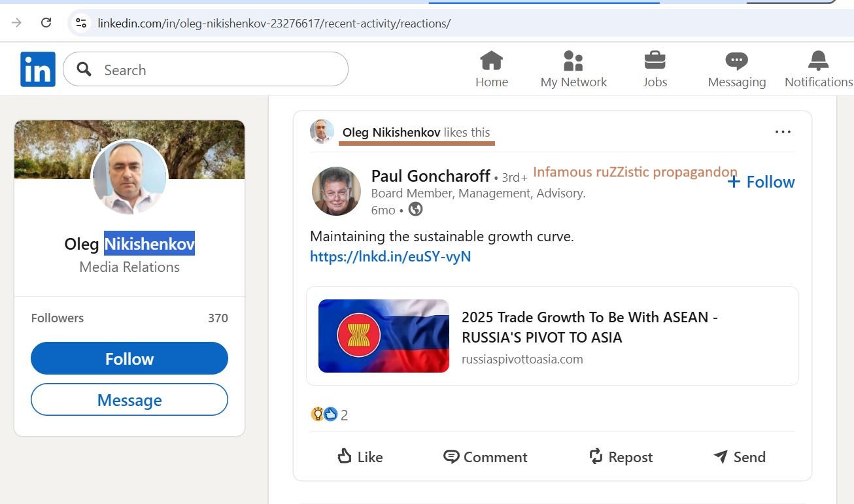Go to the Home navigation item
The height and width of the screenshot is (504, 854).
(x=492, y=69)
